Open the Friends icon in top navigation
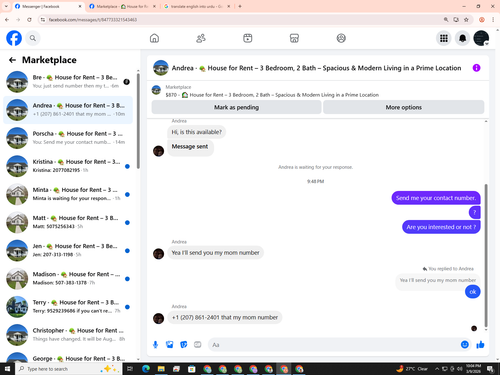 click(201, 38)
